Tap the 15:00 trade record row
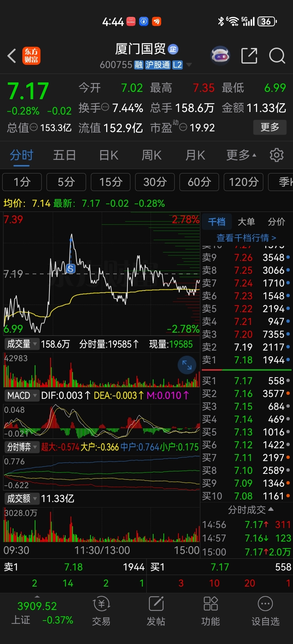Image resolution: width=293 pixels, height=644 pixels. (x=246, y=552)
